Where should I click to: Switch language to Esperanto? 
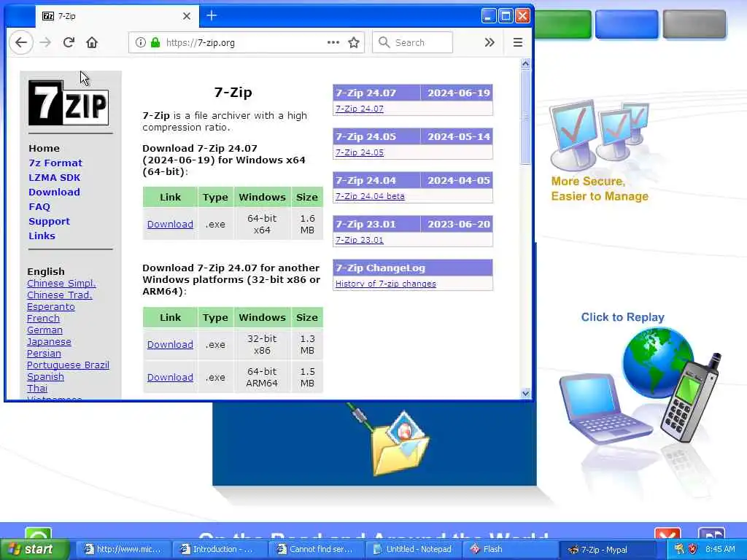(51, 307)
